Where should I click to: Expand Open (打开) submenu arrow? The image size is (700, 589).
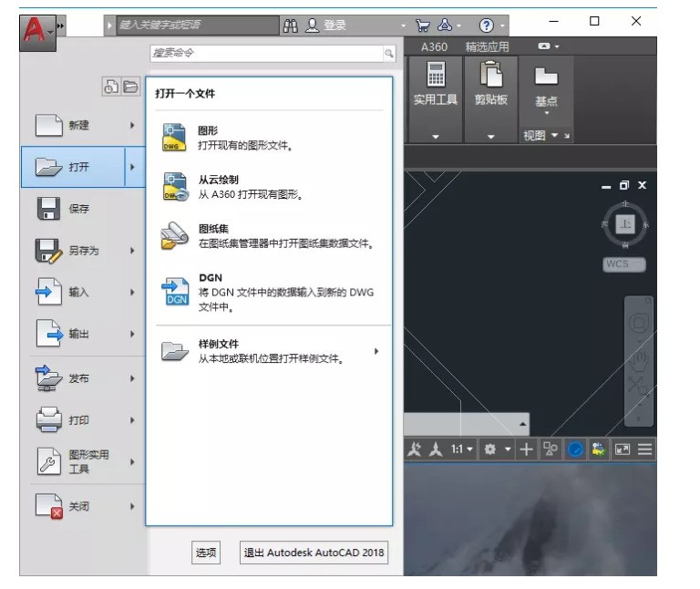click(132, 167)
